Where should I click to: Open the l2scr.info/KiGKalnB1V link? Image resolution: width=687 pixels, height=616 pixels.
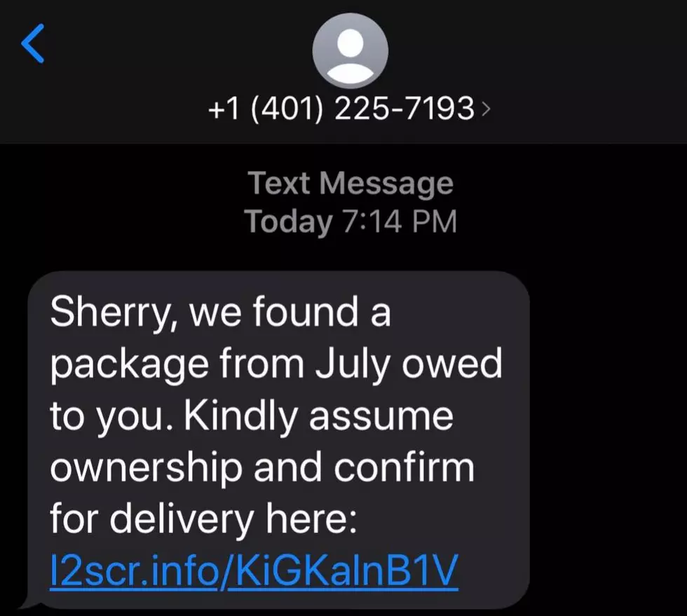[x=254, y=570]
